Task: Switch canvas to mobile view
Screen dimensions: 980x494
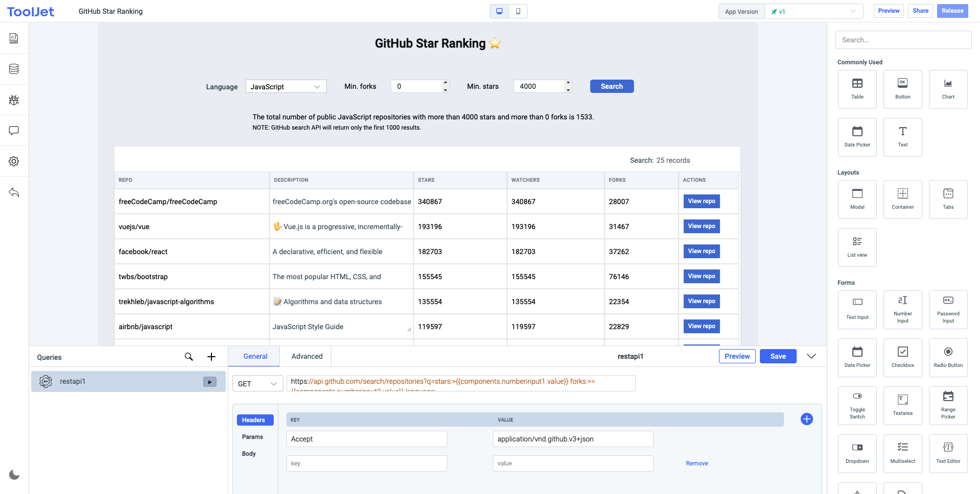Action: pyautogui.click(x=518, y=11)
